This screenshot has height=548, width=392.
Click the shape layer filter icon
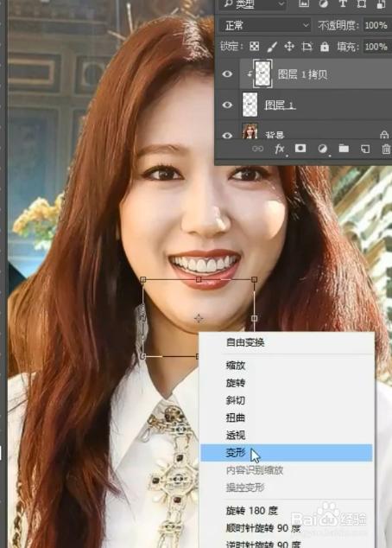(363, 3)
